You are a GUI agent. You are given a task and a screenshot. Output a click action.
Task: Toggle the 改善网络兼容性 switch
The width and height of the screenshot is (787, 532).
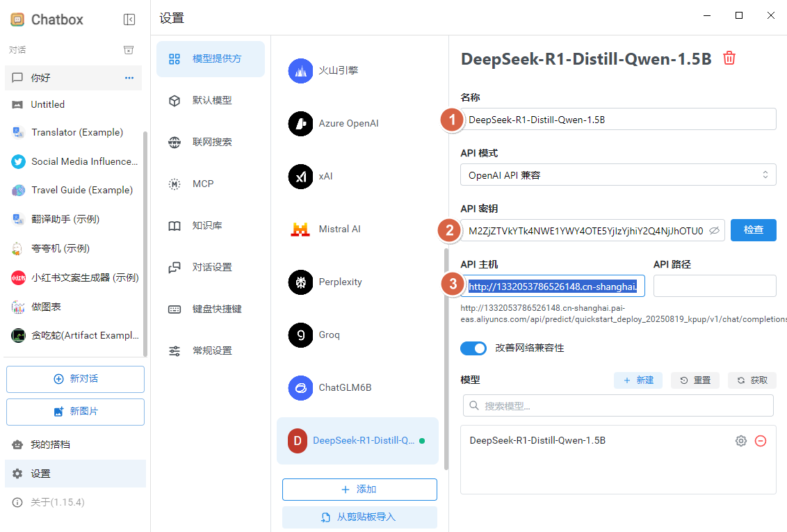(473, 348)
